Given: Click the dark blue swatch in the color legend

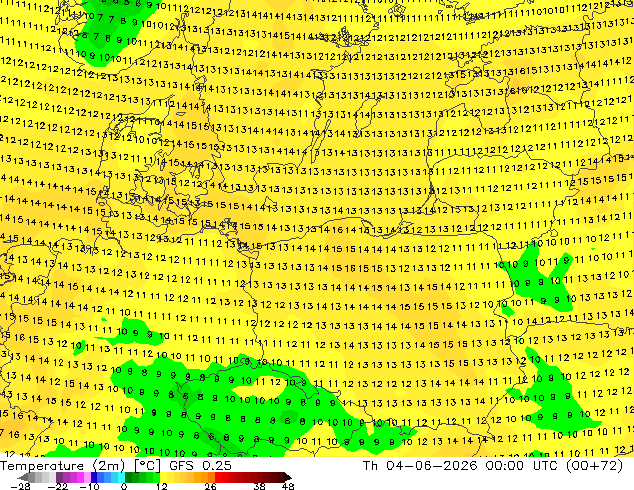Looking at the screenshot, I should (x=94, y=477).
